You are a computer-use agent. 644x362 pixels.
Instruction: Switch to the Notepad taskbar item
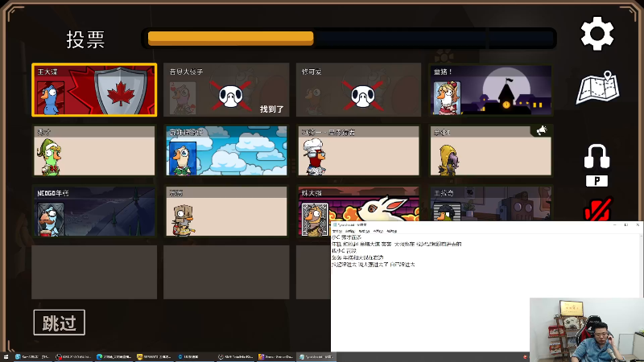tap(316, 356)
